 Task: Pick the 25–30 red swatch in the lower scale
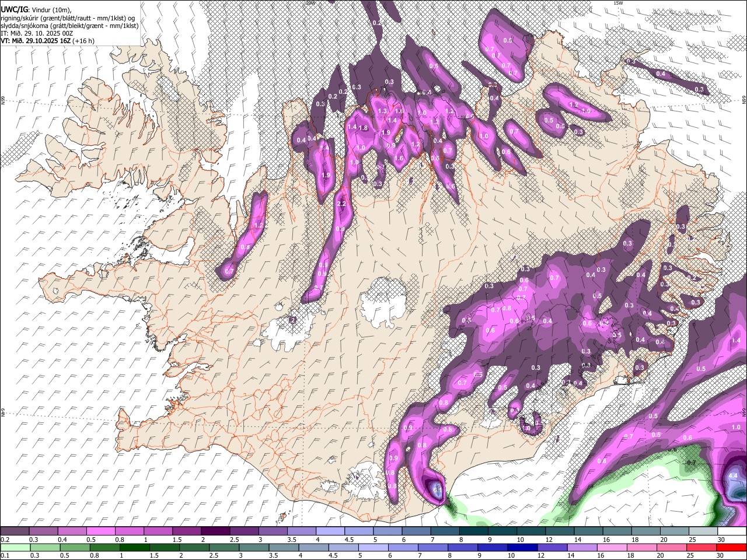tap(701, 547)
